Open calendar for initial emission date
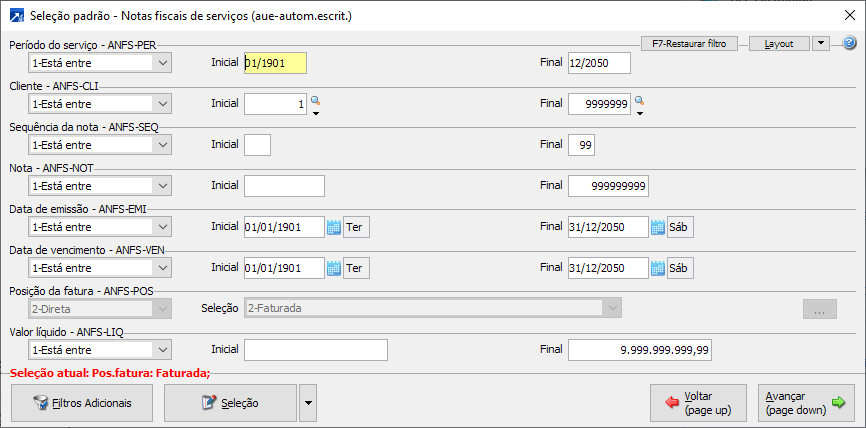The height and width of the screenshot is (428, 866). (334, 227)
